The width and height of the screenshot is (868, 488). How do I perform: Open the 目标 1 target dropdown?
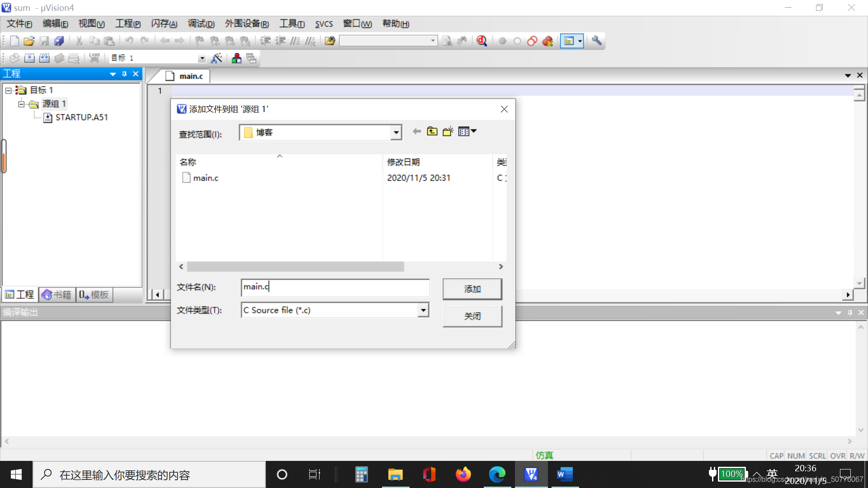202,58
